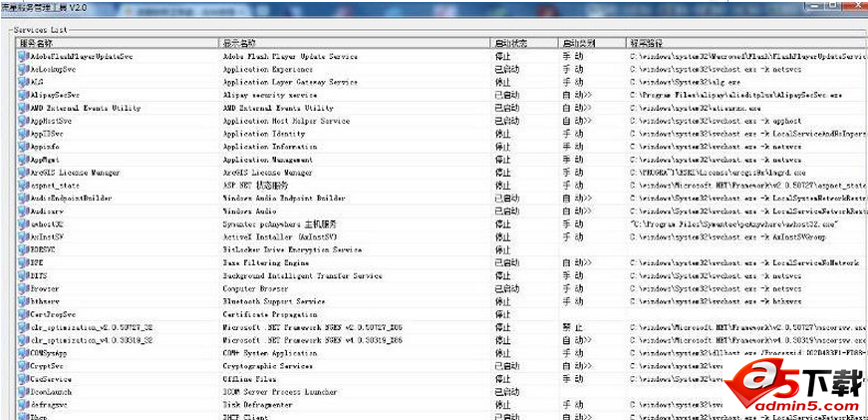Select the ALG service icon
The height and width of the screenshot is (420, 868).
[x=23, y=82]
